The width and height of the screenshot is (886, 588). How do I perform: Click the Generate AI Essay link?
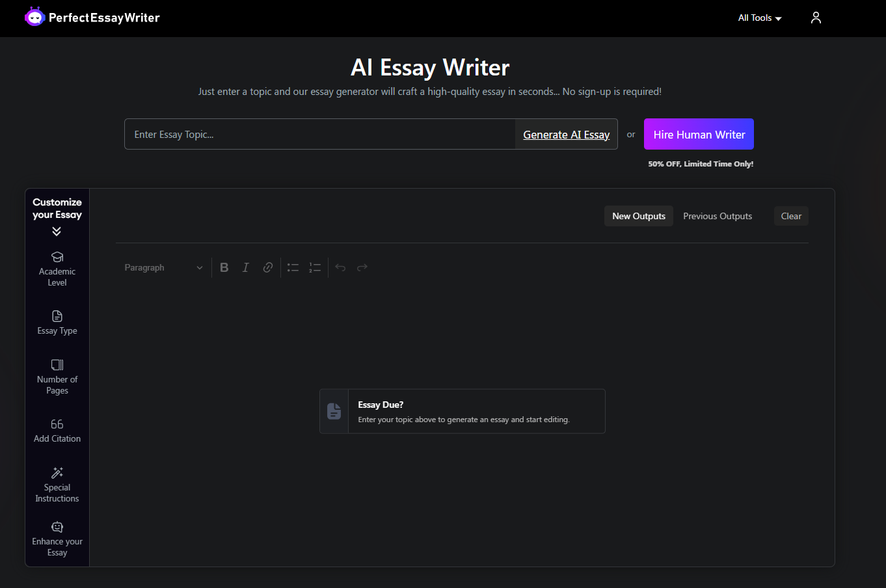[x=566, y=134]
